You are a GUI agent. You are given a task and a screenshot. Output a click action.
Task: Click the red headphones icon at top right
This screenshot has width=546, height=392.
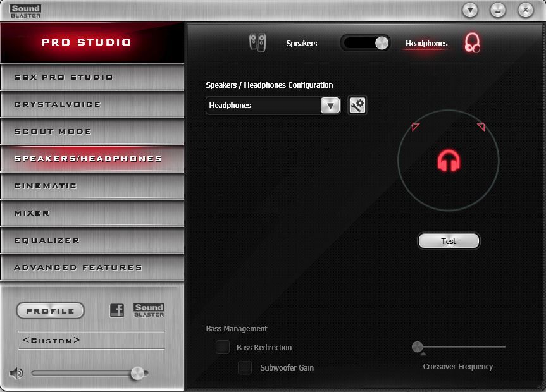click(472, 43)
